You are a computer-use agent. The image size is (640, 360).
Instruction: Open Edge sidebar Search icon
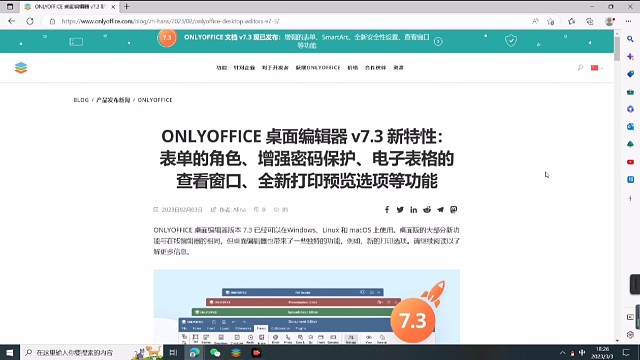(x=630, y=39)
